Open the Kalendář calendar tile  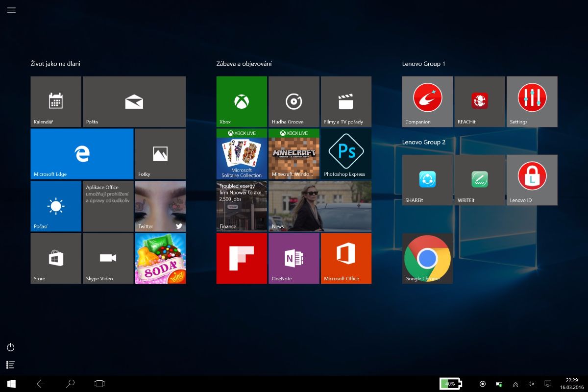click(x=56, y=101)
